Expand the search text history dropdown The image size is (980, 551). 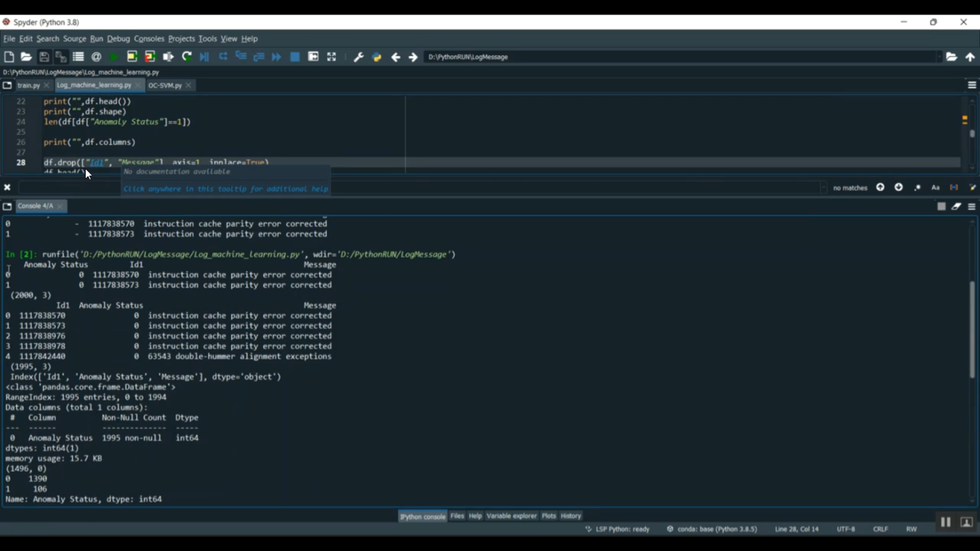coord(823,187)
